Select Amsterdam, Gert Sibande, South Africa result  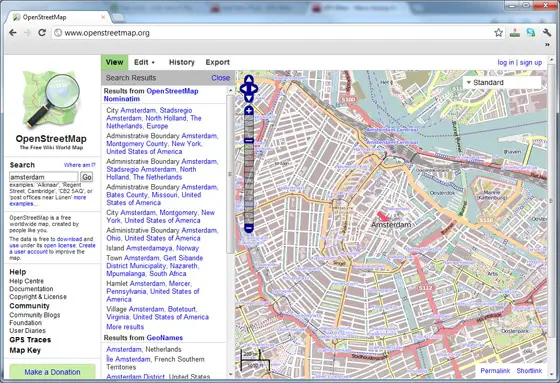155,265
